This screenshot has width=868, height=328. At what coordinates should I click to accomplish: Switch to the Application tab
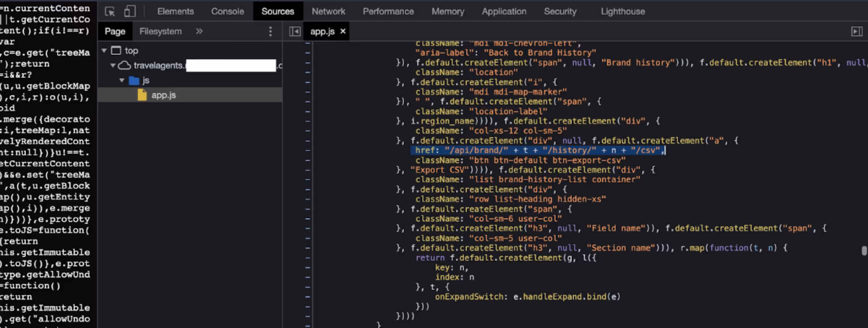504,12
